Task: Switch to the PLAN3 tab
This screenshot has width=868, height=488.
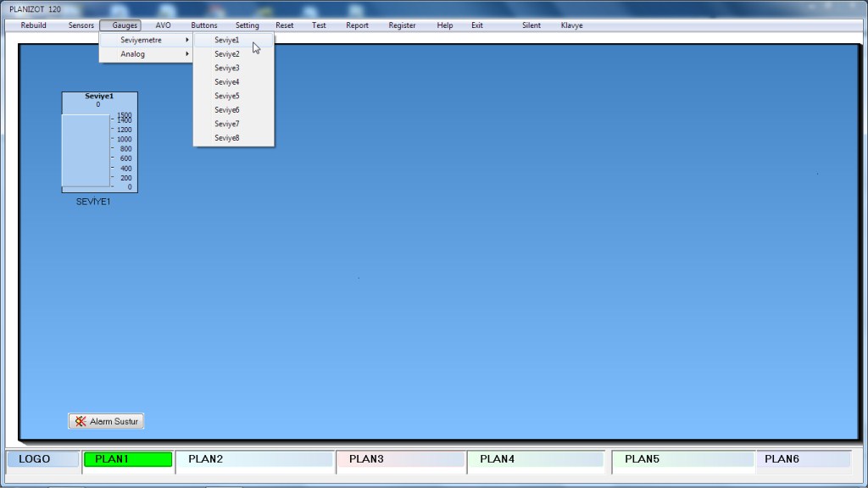Action: [x=401, y=459]
